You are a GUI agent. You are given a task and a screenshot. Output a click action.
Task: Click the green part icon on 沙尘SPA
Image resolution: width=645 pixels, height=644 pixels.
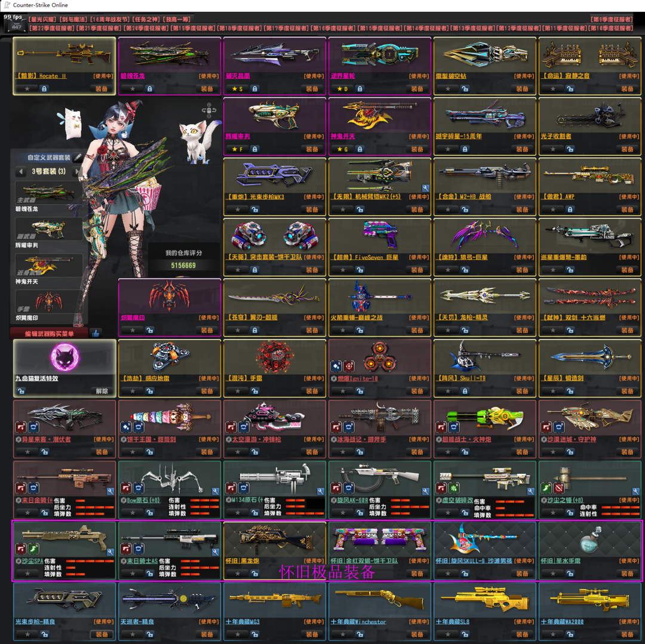33,549
